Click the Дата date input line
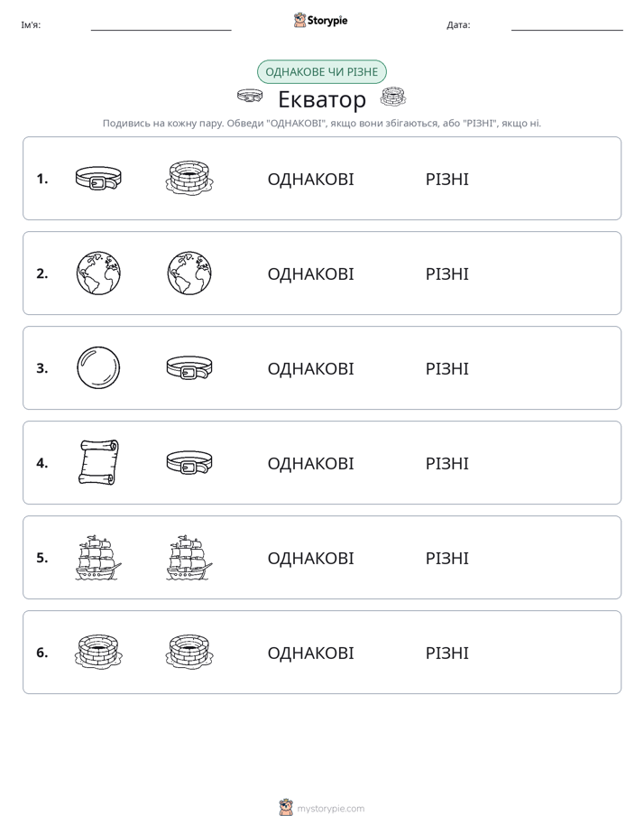 coord(567,25)
